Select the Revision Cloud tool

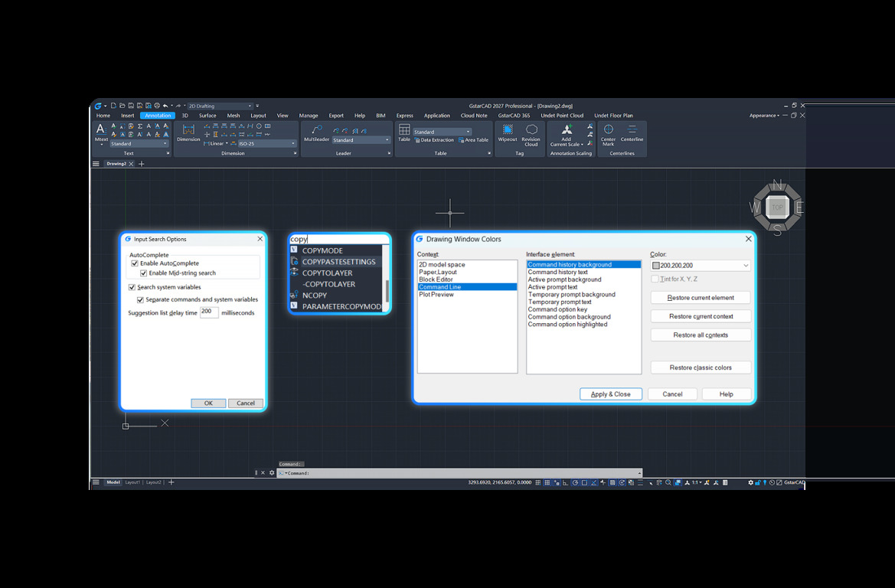[531, 130]
